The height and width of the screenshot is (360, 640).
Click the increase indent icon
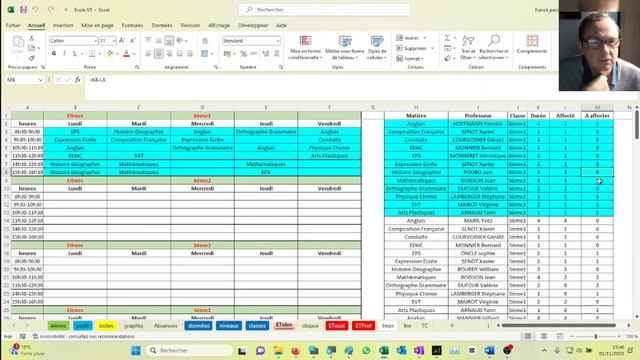[x=190, y=53]
